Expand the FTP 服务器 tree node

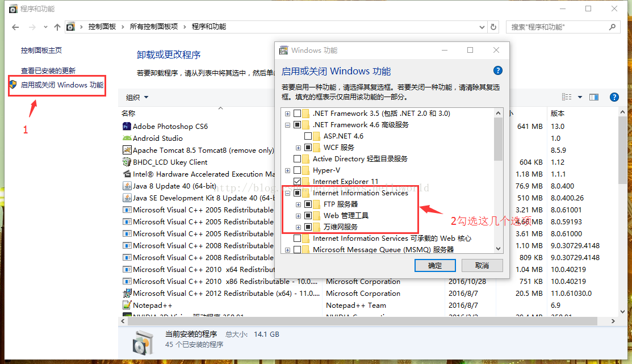pyautogui.click(x=298, y=204)
